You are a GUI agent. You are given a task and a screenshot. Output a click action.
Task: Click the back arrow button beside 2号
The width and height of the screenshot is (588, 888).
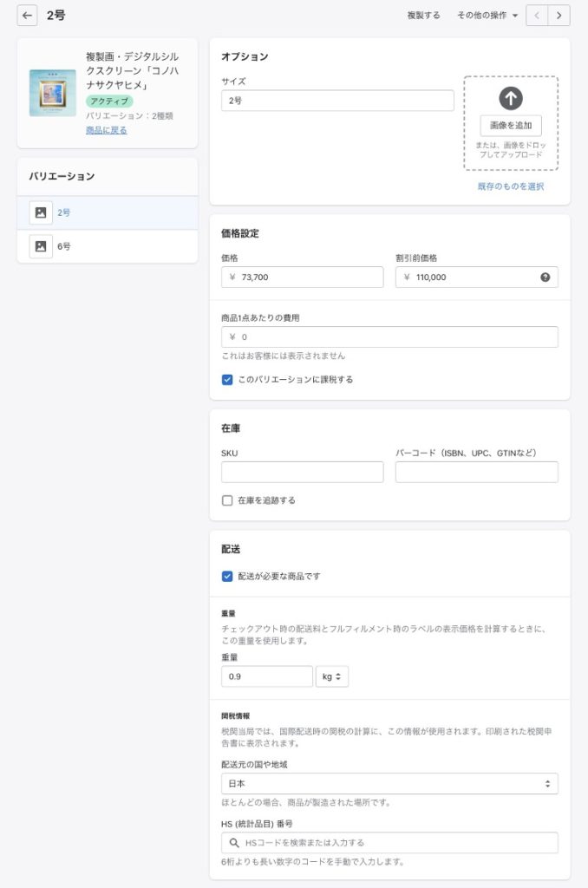coord(27,16)
